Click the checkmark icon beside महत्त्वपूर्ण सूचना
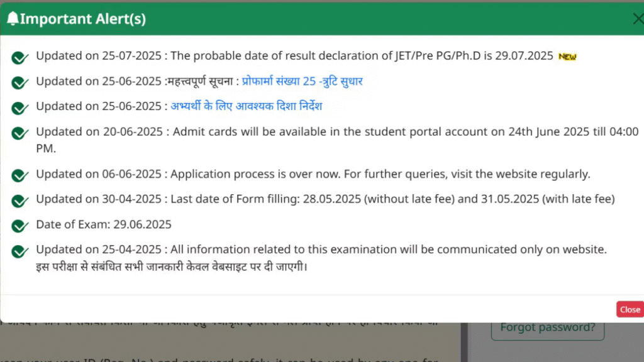The image size is (644, 362). [19, 83]
